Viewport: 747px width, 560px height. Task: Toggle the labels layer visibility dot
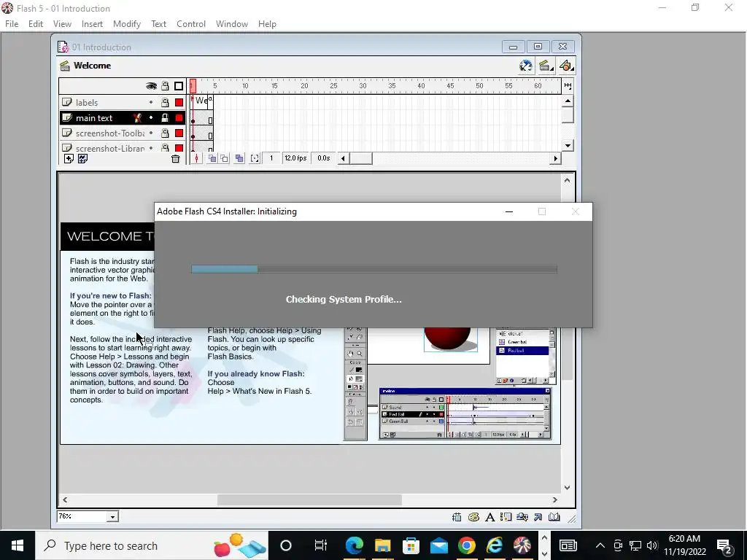coord(151,102)
